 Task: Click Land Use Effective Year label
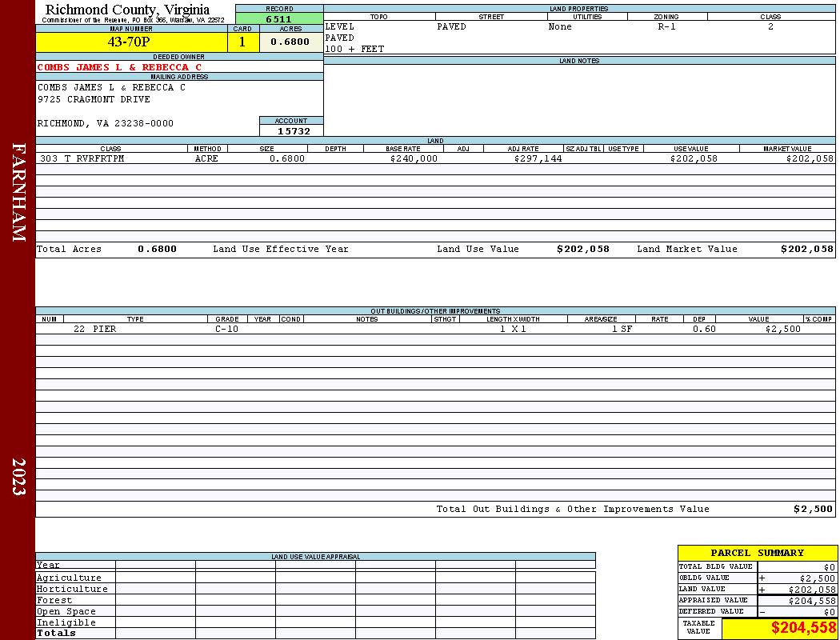[x=281, y=249]
